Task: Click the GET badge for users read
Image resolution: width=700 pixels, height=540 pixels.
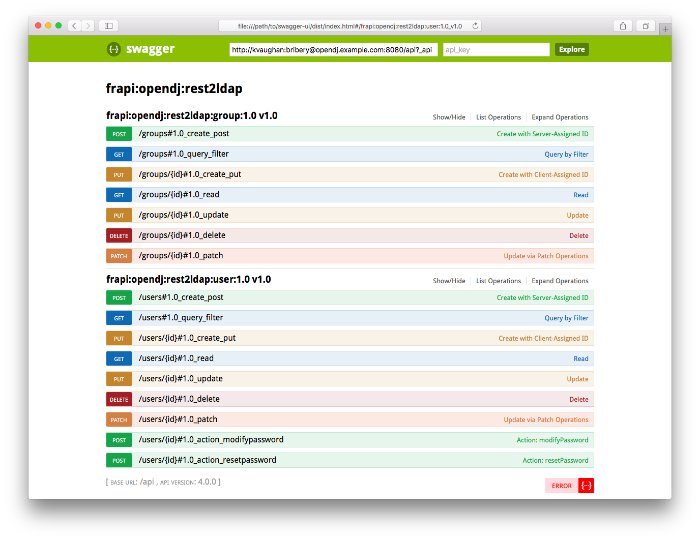Action: pyautogui.click(x=119, y=359)
